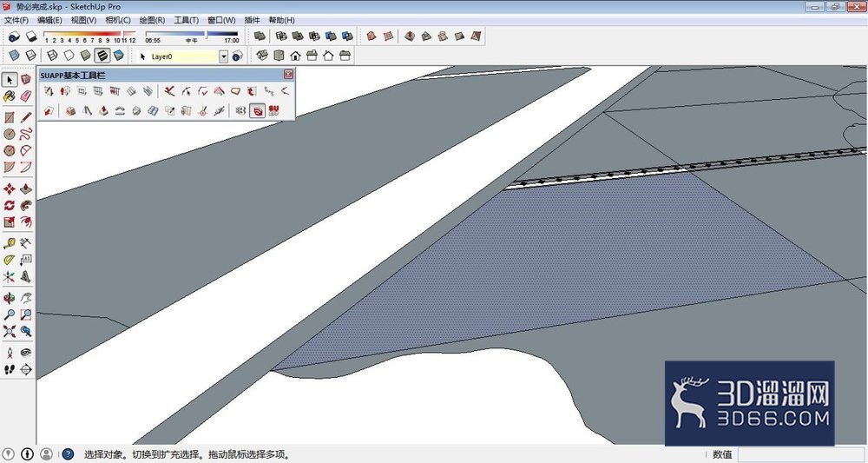This screenshot has height=463, width=868.
Task: Click the Zoom Extents tool
Action: (10, 331)
